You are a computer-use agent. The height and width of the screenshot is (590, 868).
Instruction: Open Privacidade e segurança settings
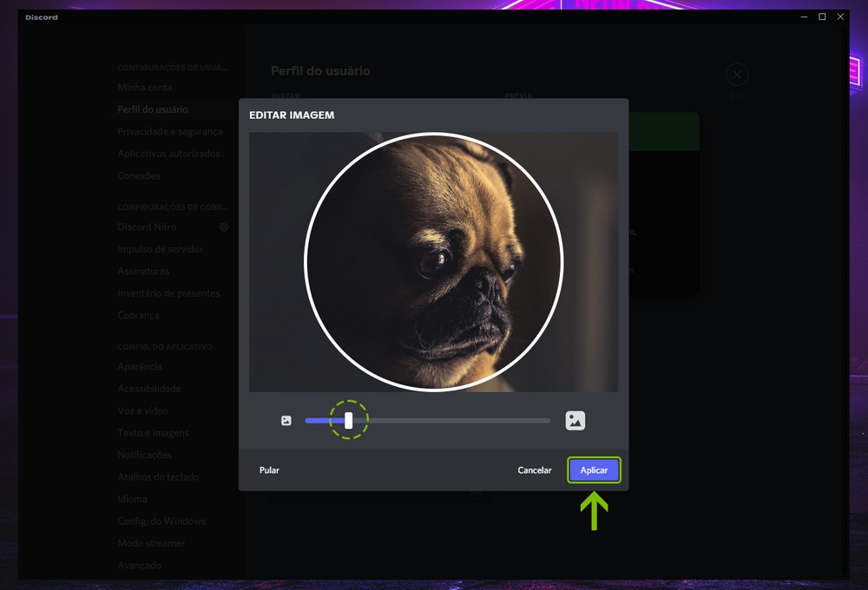pos(170,132)
